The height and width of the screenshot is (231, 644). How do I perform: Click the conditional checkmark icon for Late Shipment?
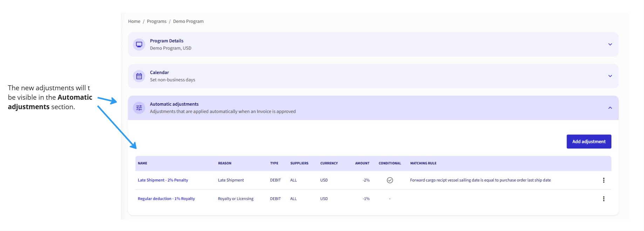tap(390, 180)
